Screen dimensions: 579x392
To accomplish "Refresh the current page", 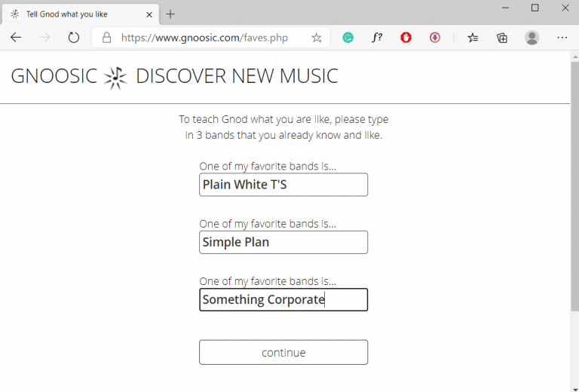I will (x=73, y=37).
